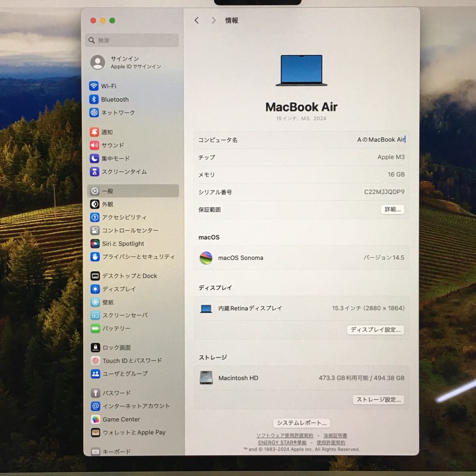
Task: Open the Notifications bell icon
Action: (x=94, y=132)
